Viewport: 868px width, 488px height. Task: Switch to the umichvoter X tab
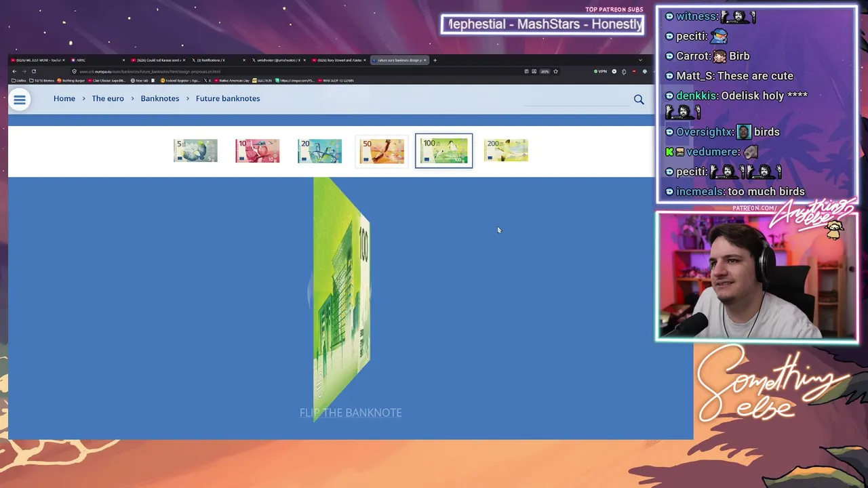[x=279, y=60]
